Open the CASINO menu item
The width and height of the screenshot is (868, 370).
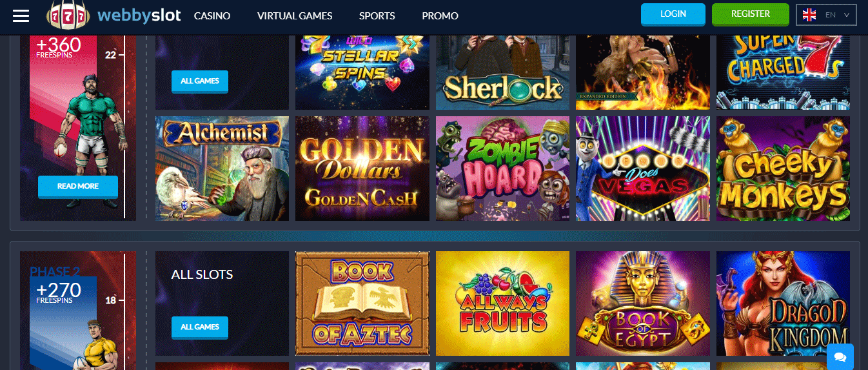pos(212,16)
